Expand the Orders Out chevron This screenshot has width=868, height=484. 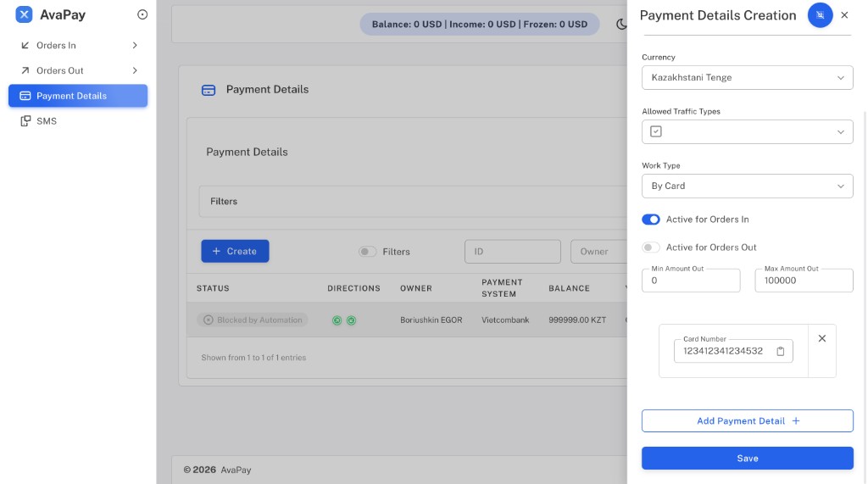pos(135,70)
